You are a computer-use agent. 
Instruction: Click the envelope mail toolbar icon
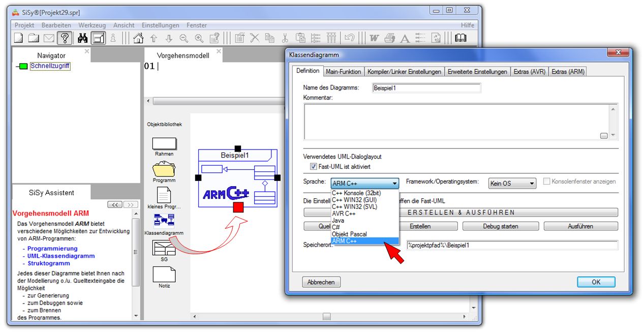[x=49, y=38]
